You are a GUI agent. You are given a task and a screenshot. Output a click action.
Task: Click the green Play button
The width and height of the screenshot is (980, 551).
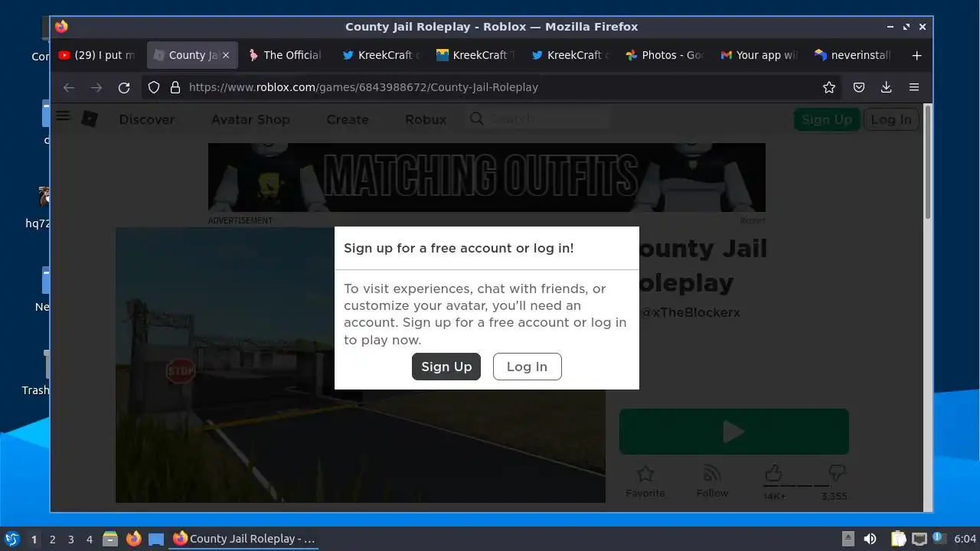click(733, 432)
